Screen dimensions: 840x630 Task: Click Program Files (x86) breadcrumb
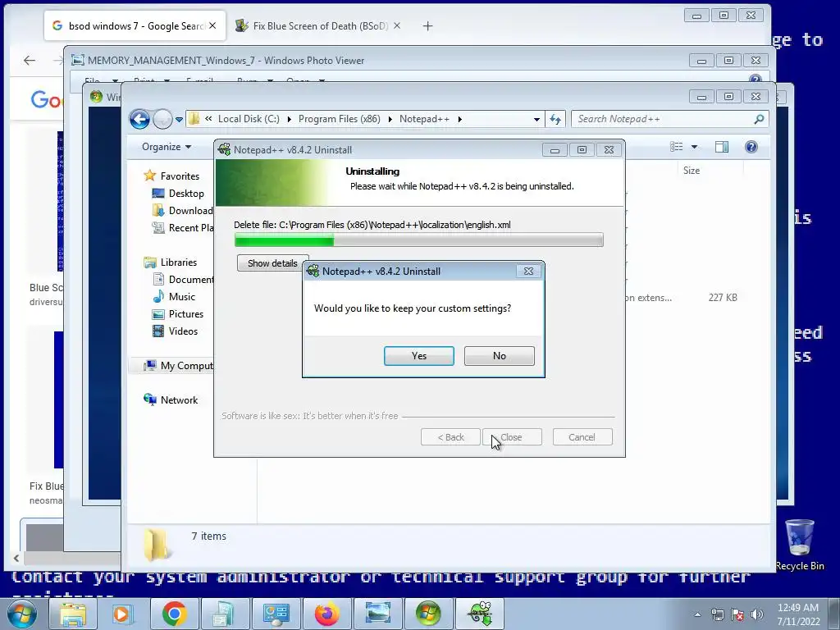pos(339,119)
